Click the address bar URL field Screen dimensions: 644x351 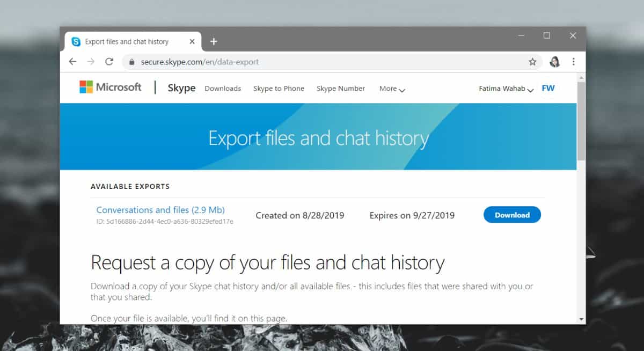[333, 62]
